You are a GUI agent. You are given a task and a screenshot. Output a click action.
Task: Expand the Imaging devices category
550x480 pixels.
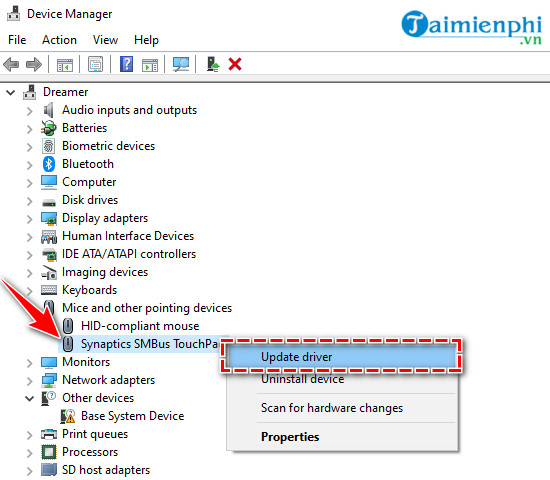pyautogui.click(x=29, y=273)
